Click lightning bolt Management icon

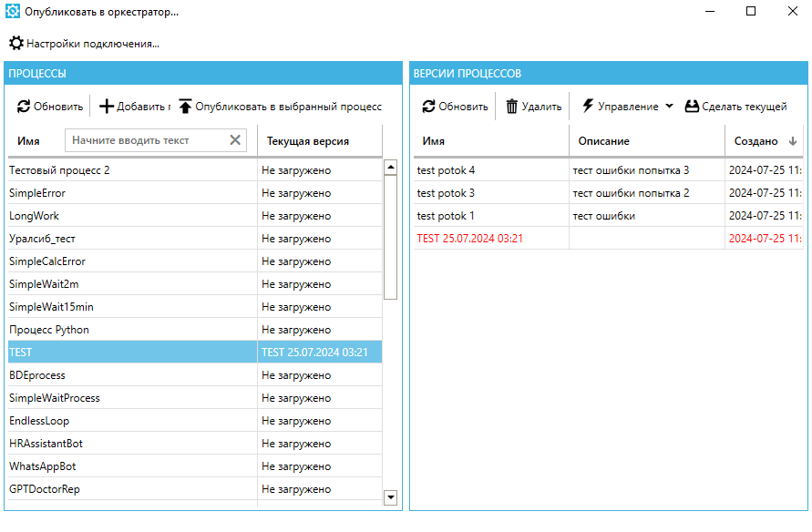[588, 107]
